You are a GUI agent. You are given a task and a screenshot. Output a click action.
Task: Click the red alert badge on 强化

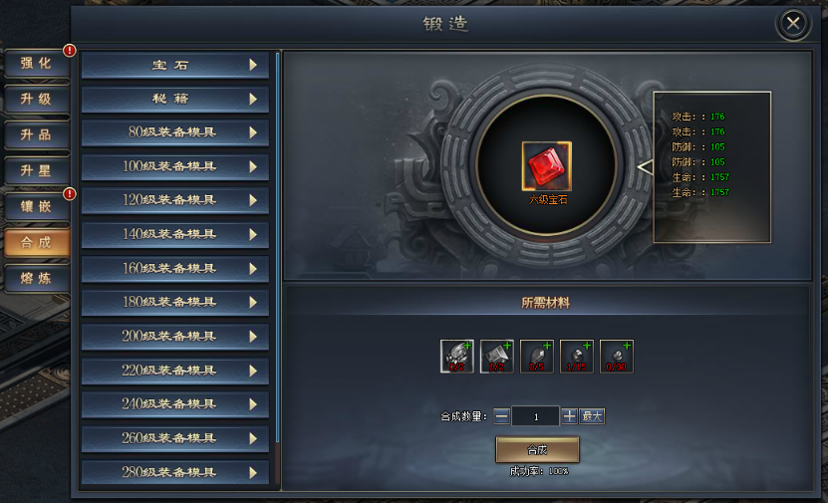click(69, 51)
